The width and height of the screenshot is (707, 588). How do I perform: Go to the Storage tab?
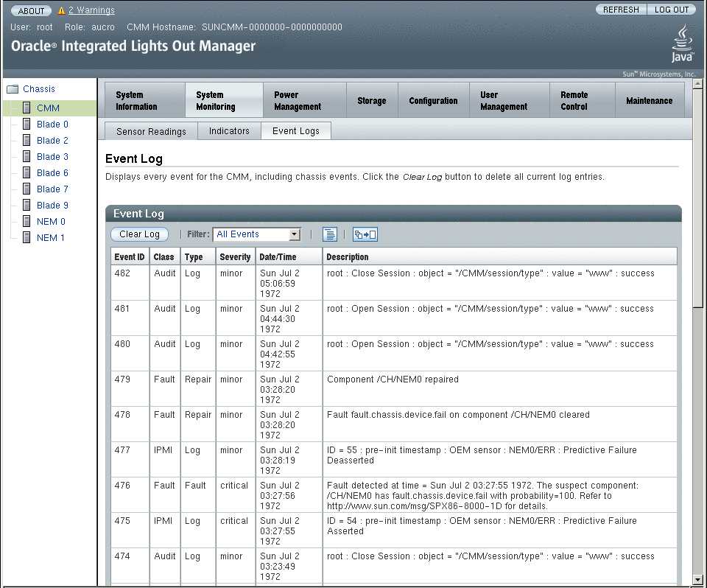(372, 100)
